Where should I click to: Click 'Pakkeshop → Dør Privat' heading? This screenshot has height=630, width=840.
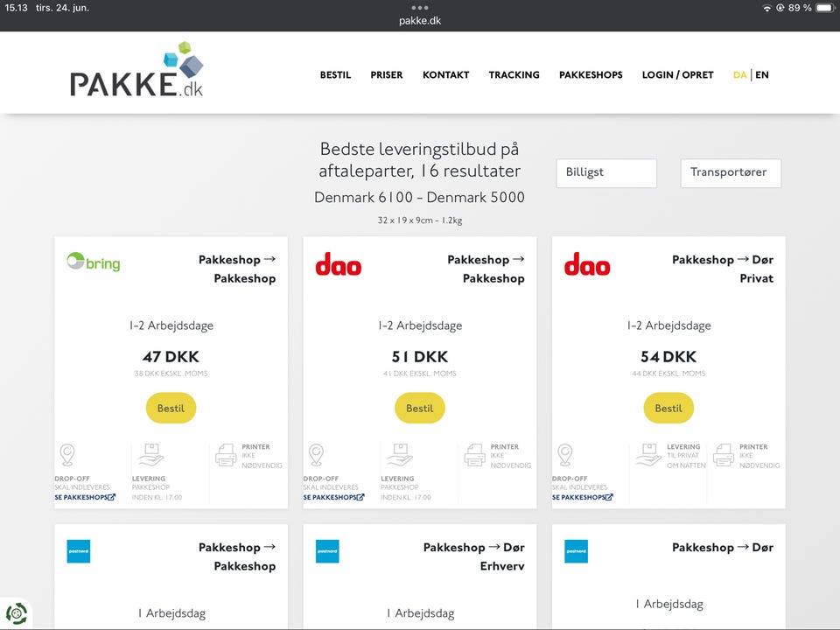(x=723, y=269)
